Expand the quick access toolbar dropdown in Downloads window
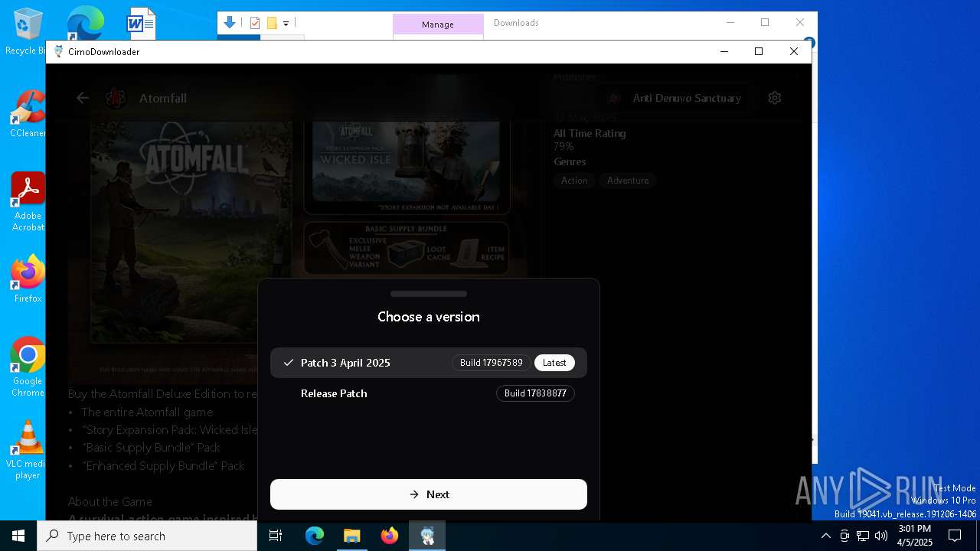This screenshot has height=551, width=980. (x=286, y=24)
